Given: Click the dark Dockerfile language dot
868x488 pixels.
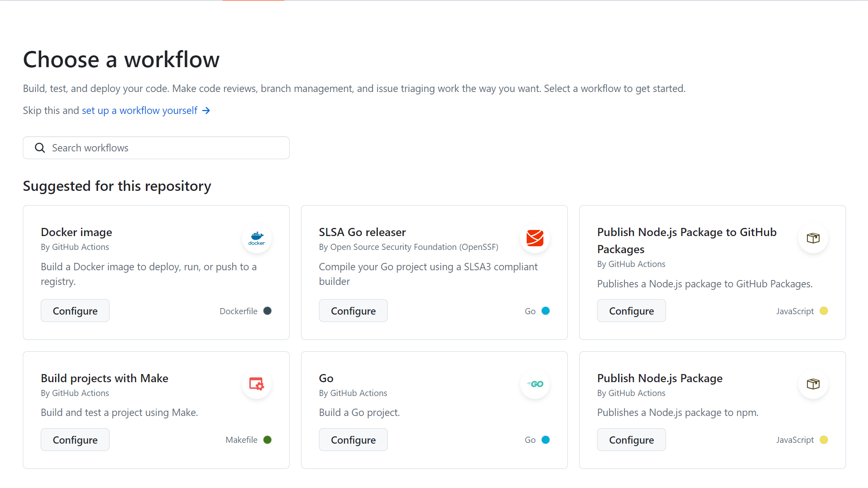Looking at the screenshot, I should 268,311.
